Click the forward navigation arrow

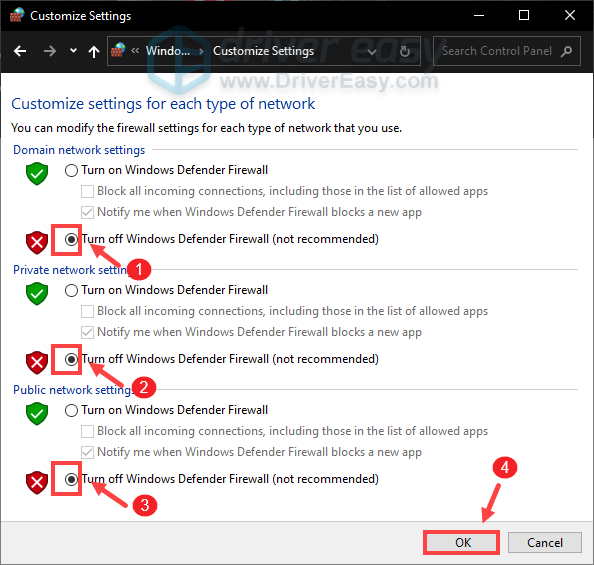point(50,51)
